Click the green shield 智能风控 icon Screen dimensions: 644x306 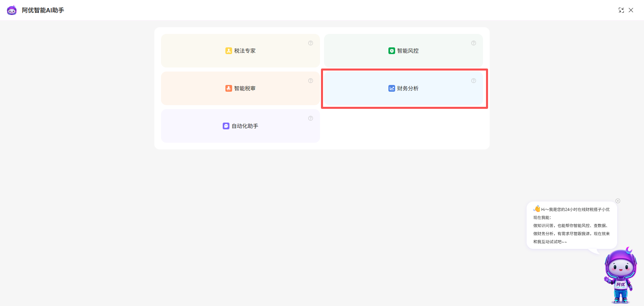[x=391, y=51]
